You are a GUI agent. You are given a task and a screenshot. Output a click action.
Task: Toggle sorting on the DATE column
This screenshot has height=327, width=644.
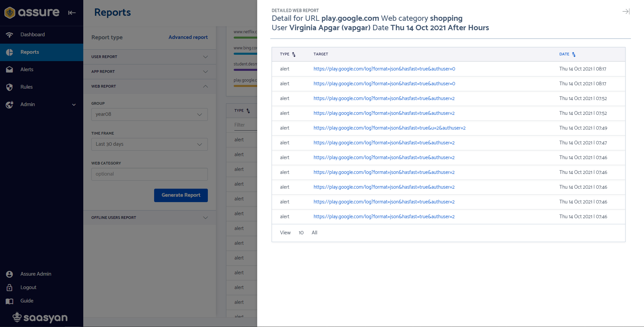[x=573, y=54]
